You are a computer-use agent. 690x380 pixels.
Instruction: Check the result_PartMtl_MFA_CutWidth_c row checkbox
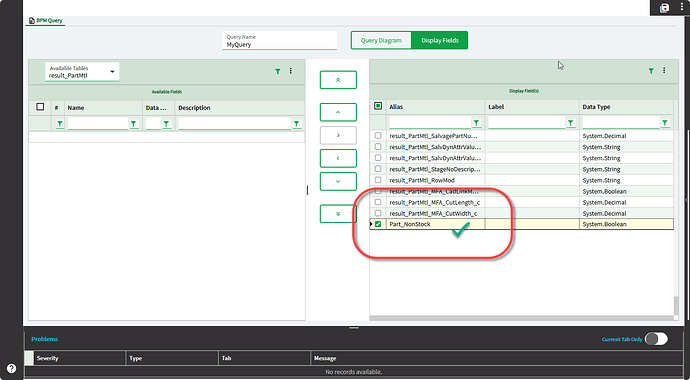[x=378, y=213]
